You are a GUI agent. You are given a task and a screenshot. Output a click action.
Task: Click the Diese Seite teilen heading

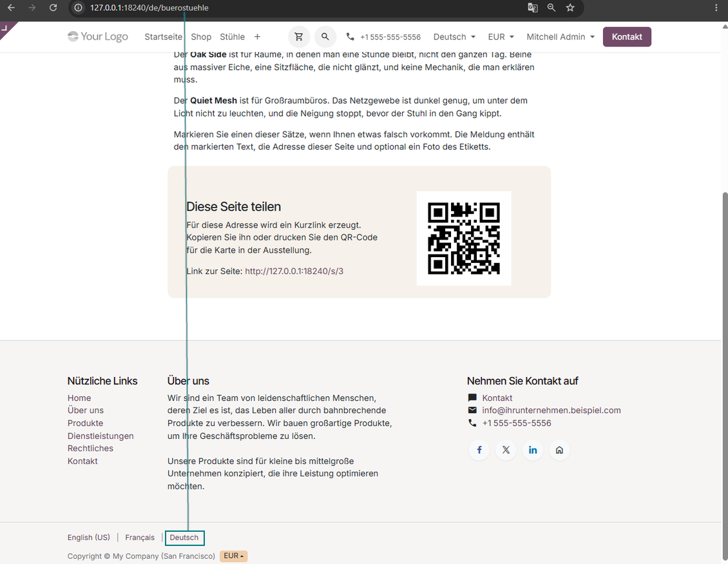tap(233, 207)
